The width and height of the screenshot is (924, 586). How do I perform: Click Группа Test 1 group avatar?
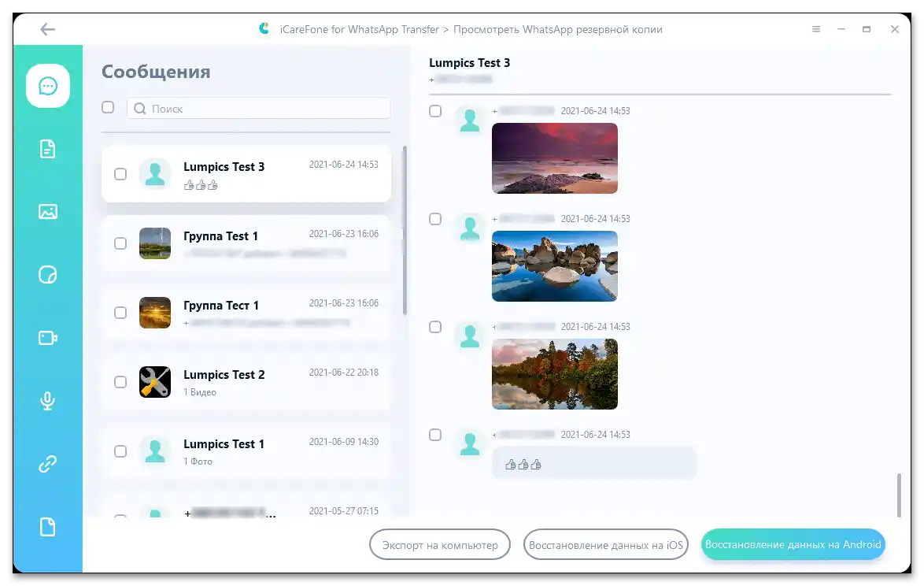pos(155,243)
